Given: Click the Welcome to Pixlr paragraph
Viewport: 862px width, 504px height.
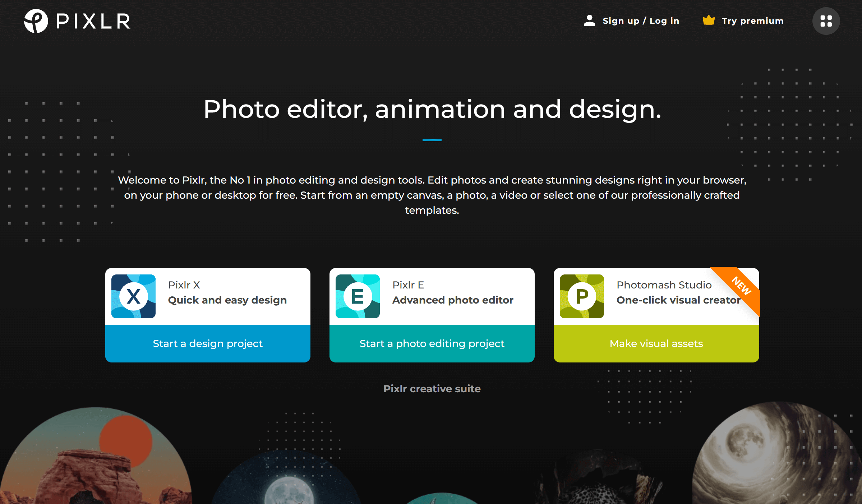Looking at the screenshot, I should 432,195.
